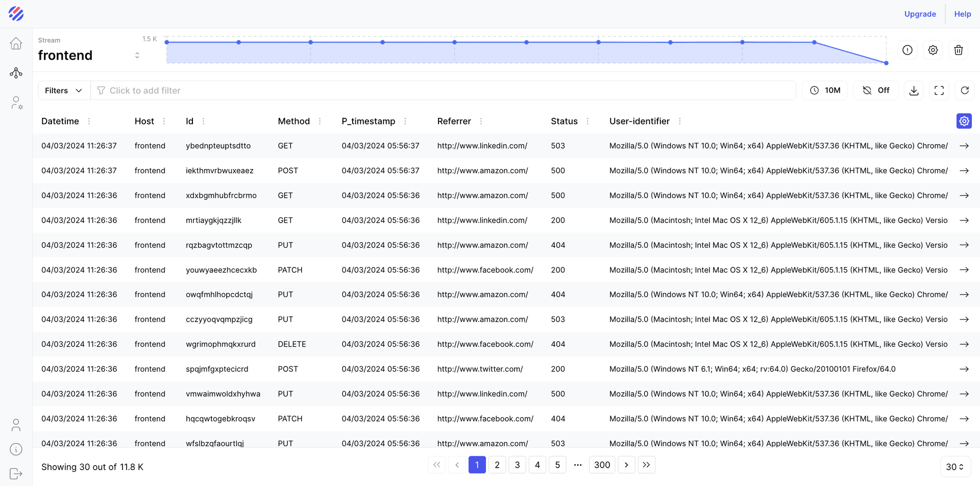980x486 pixels.
Task: Enter fullscreen view of the log table
Action: point(939,90)
